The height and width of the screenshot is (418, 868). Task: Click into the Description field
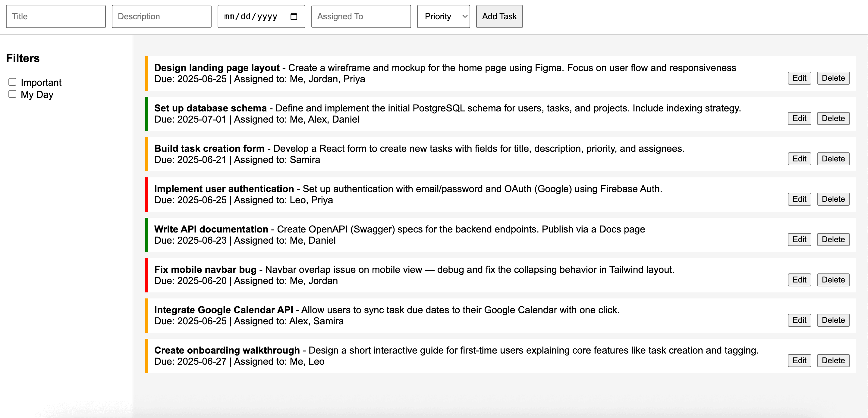(x=162, y=16)
